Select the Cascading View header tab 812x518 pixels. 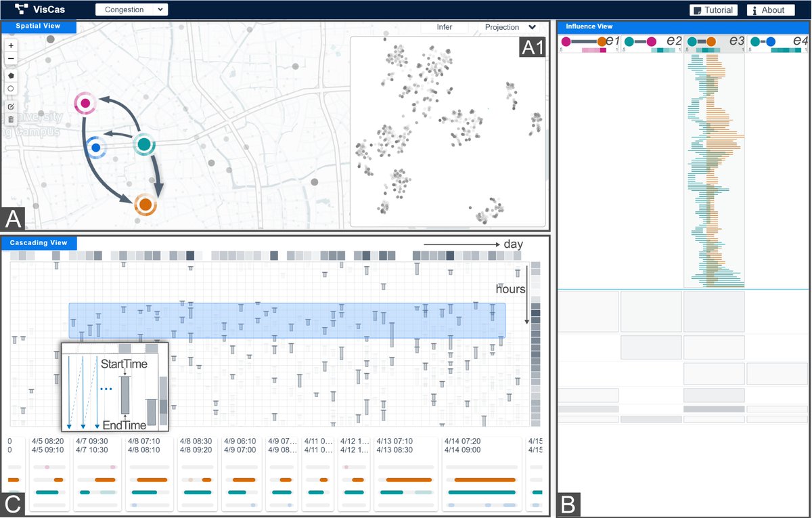pyautogui.click(x=39, y=242)
